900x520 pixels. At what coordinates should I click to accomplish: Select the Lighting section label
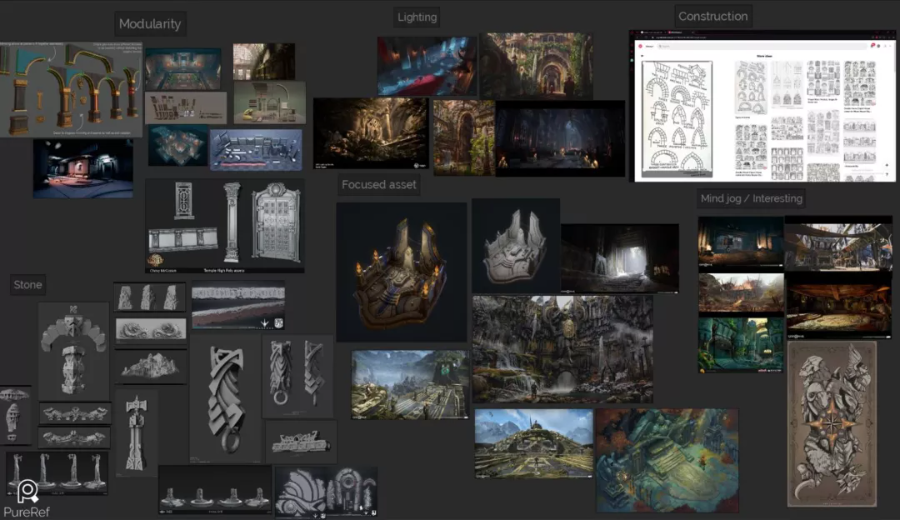pyautogui.click(x=417, y=17)
